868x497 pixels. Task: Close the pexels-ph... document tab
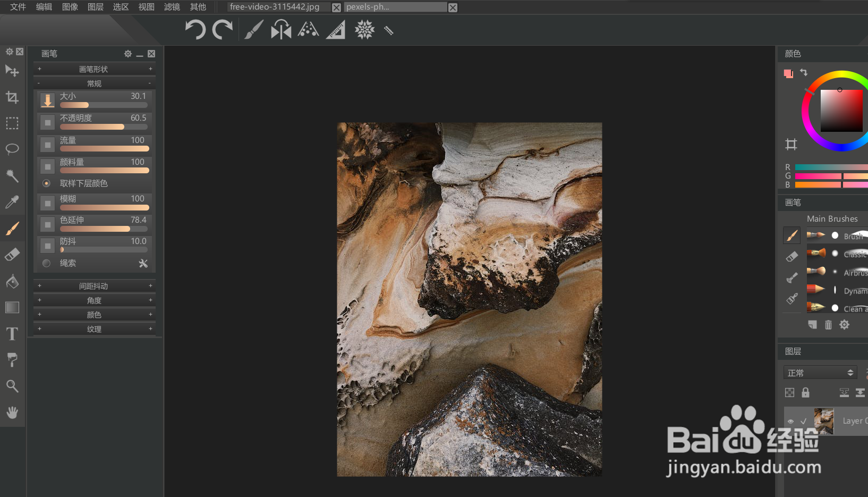pos(453,7)
